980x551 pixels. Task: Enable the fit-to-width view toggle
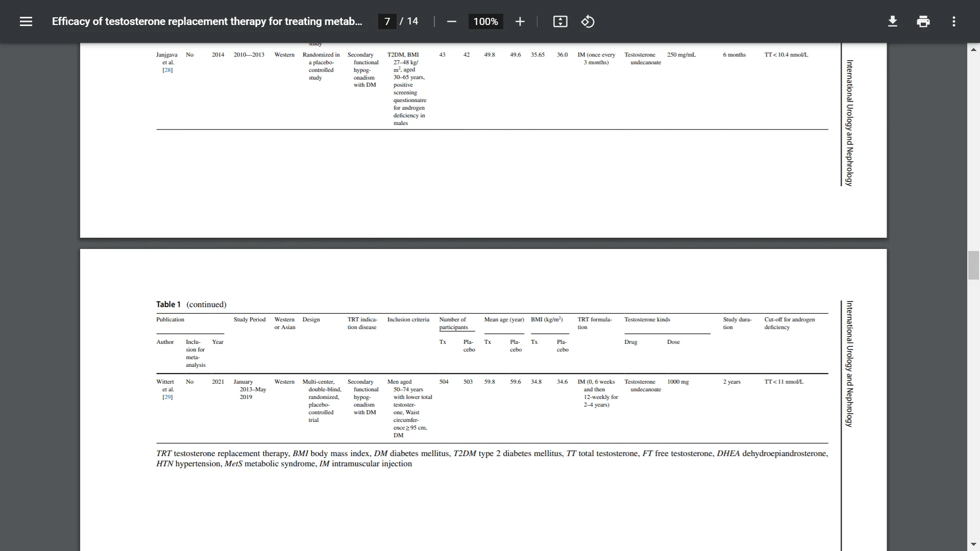[x=560, y=21]
